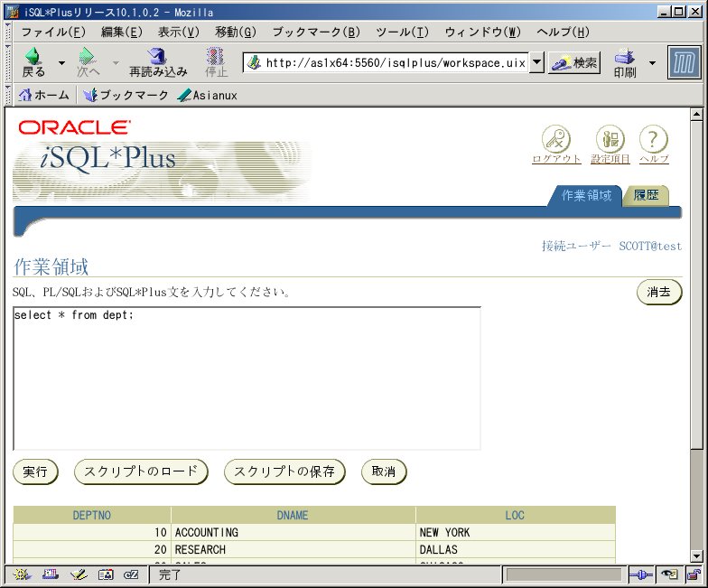Open the 移動 menu

[x=235, y=33]
